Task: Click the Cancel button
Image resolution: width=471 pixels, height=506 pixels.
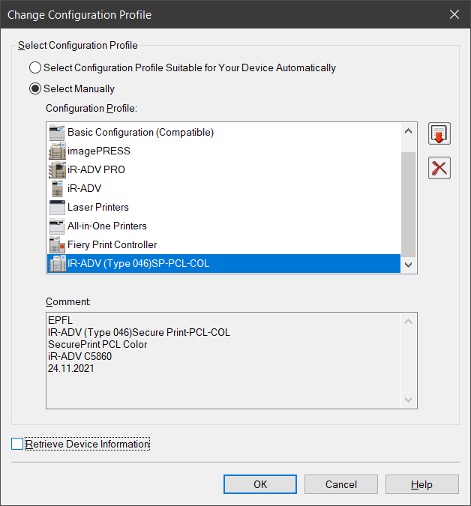Action: pos(341,484)
